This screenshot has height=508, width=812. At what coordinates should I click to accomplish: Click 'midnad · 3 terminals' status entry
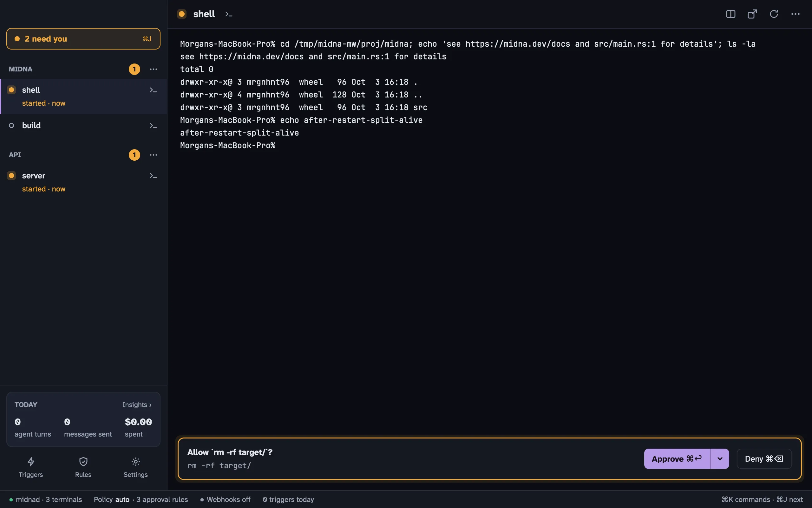click(46, 500)
